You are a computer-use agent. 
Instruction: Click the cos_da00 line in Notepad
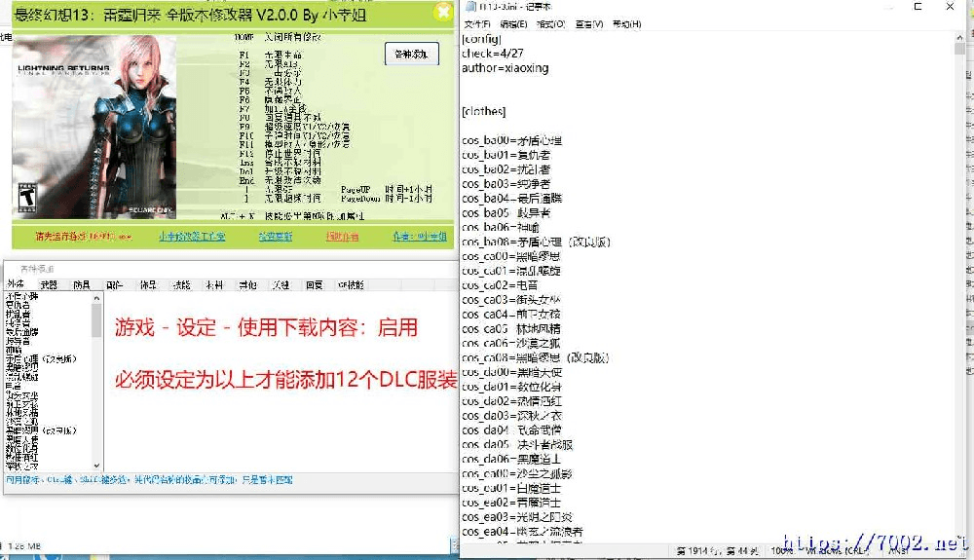click(x=512, y=372)
